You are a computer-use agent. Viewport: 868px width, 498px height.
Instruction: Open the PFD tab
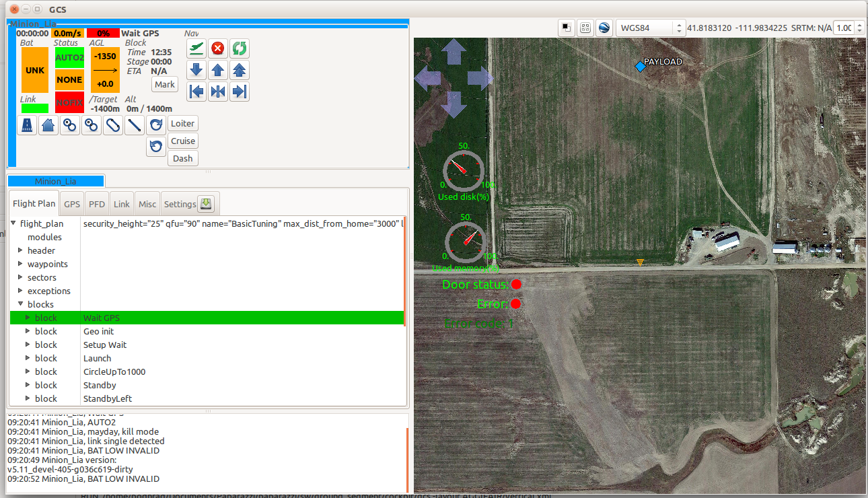tap(97, 204)
